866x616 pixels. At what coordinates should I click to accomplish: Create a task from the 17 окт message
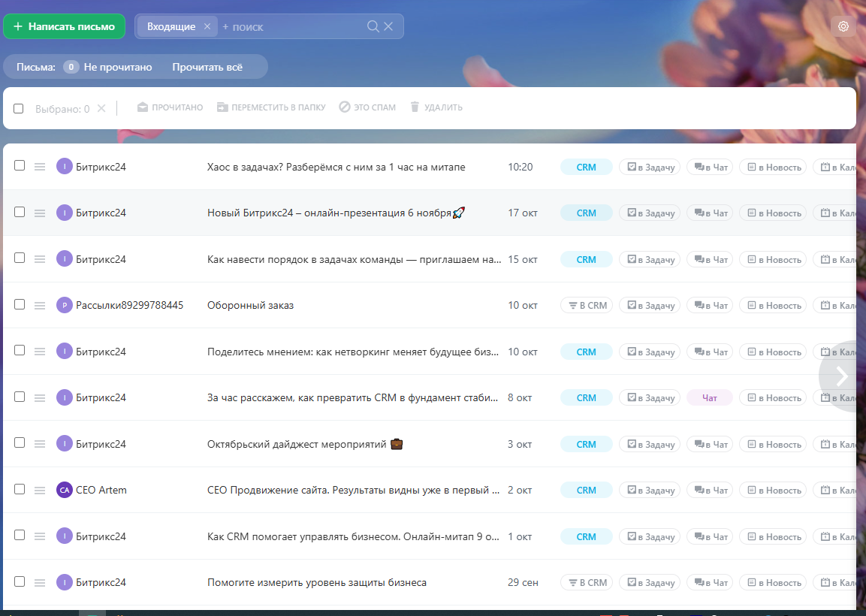coord(650,213)
